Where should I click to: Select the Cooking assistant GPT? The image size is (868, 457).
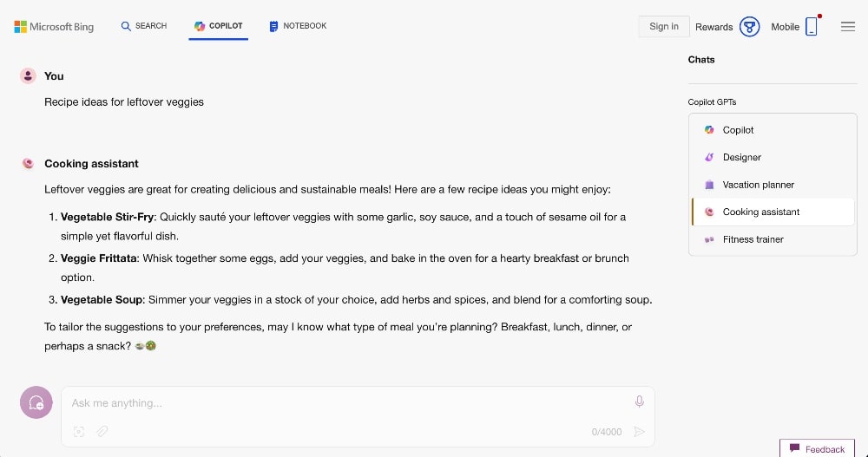pyautogui.click(x=760, y=212)
